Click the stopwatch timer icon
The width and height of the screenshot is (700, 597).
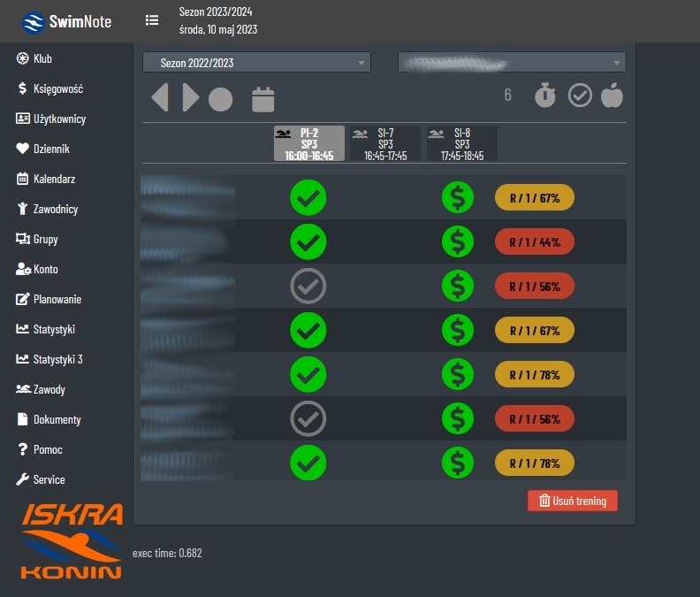(546, 96)
